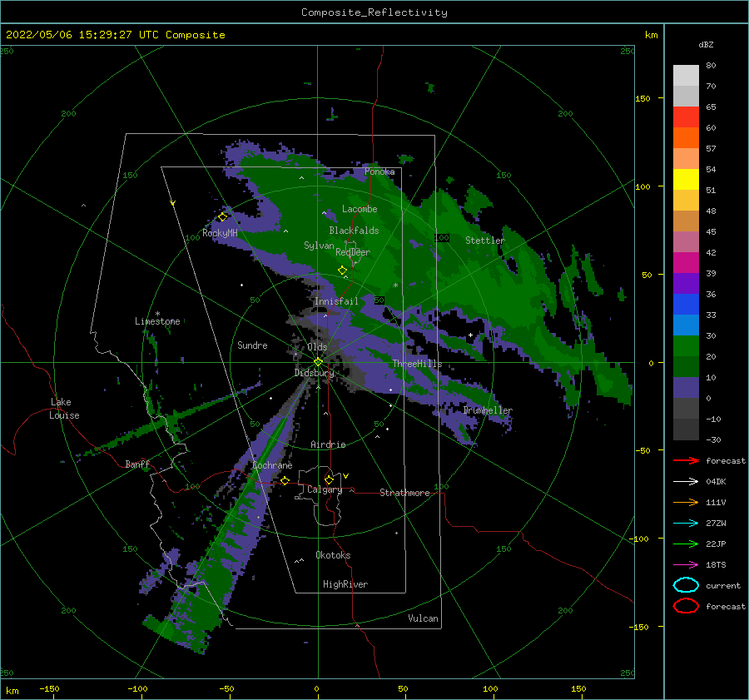Click the yellow radar-site diamond at map center

[318, 362]
